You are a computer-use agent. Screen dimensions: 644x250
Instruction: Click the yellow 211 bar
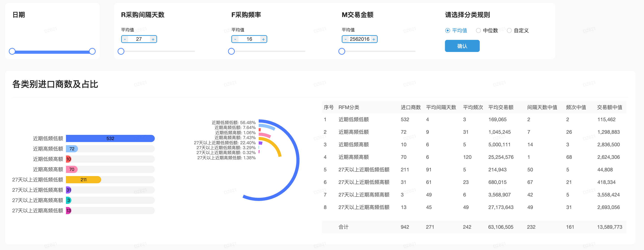(83, 180)
